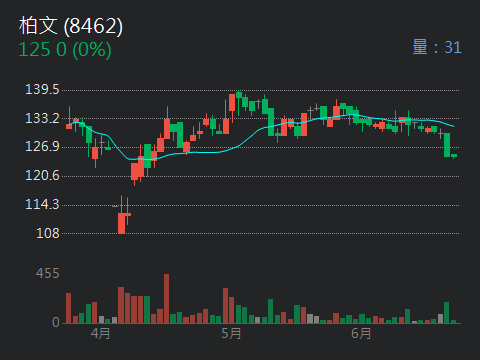This screenshot has height=360, width=480.
Task: Click the volume label 量 : 31
Action: click(x=437, y=47)
